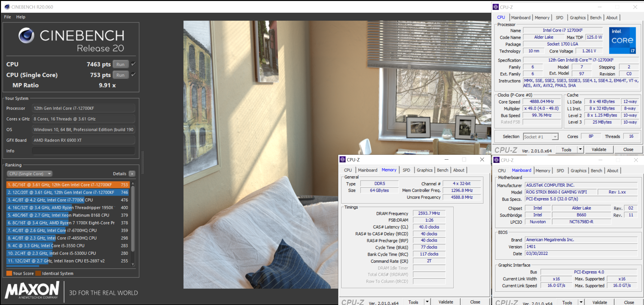This screenshot has width=644, height=305.
Task: Open Graphics tab in Memory CPU-Z window
Action: pyautogui.click(x=424, y=170)
